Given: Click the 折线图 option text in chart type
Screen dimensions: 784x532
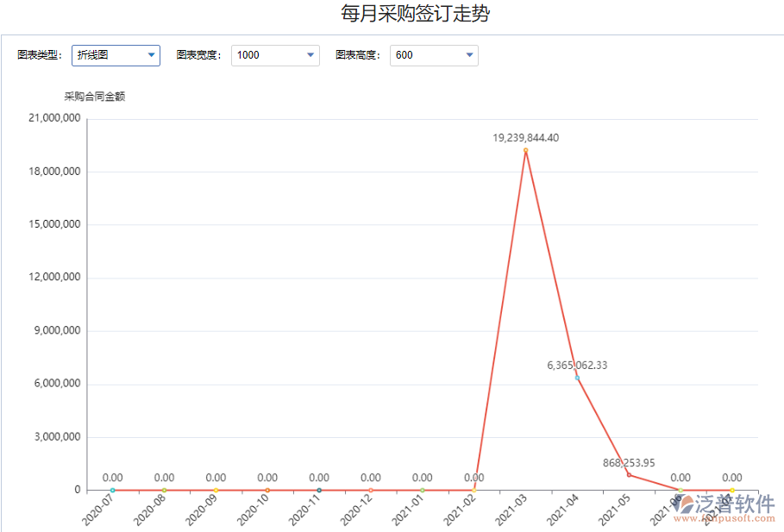Looking at the screenshot, I should tap(92, 55).
